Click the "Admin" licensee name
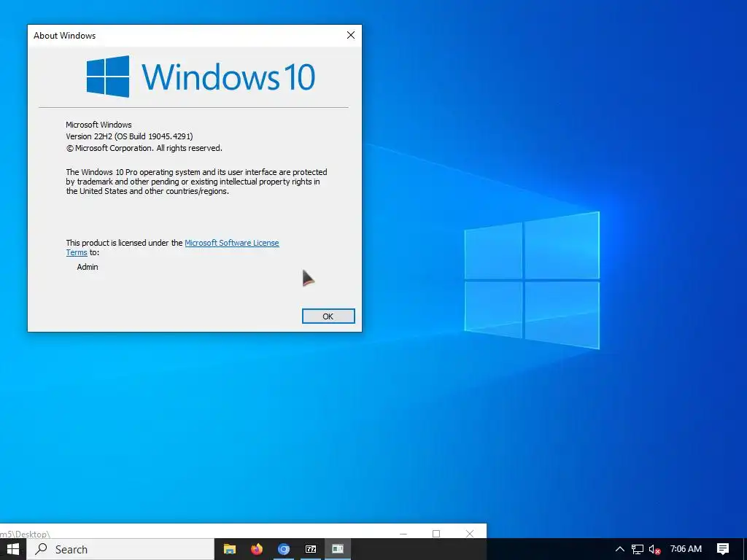The width and height of the screenshot is (747, 560). [88, 267]
